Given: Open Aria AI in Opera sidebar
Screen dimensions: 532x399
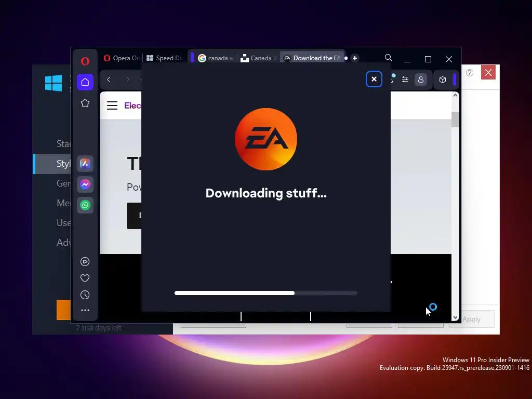Looking at the screenshot, I should coord(85,164).
